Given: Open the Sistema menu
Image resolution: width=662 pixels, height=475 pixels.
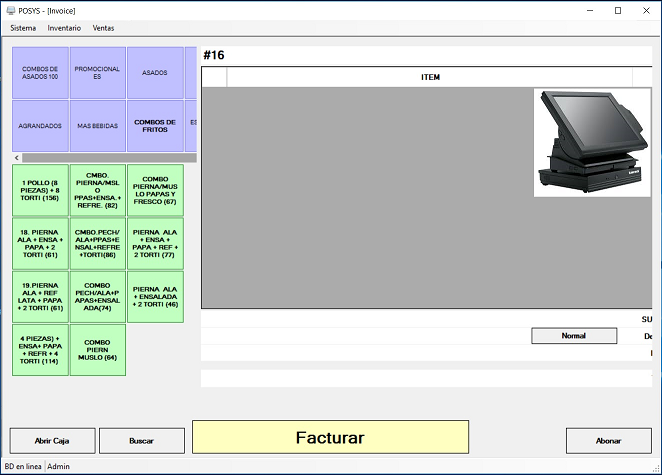Looking at the screenshot, I should 23,28.
